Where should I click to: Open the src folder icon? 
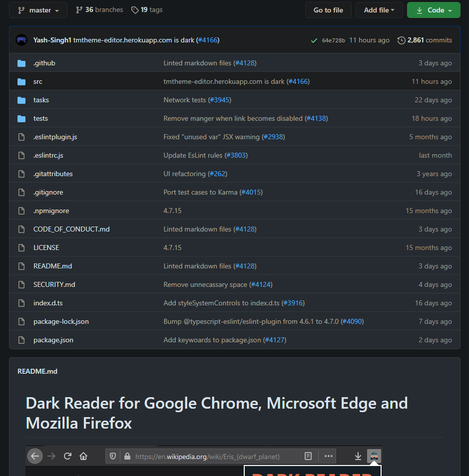pyautogui.click(x=21, y=81)
